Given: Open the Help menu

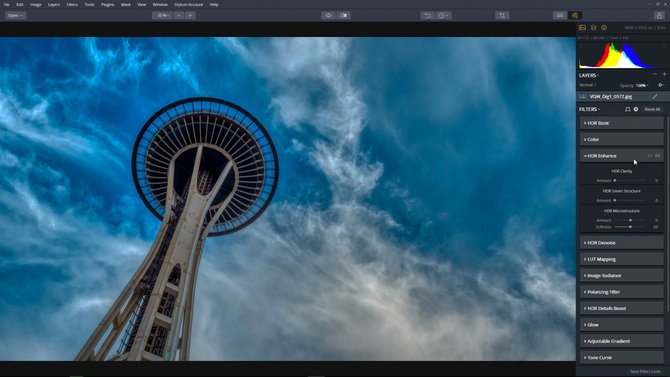Looking at the screenshot, I should click(214, 4).
